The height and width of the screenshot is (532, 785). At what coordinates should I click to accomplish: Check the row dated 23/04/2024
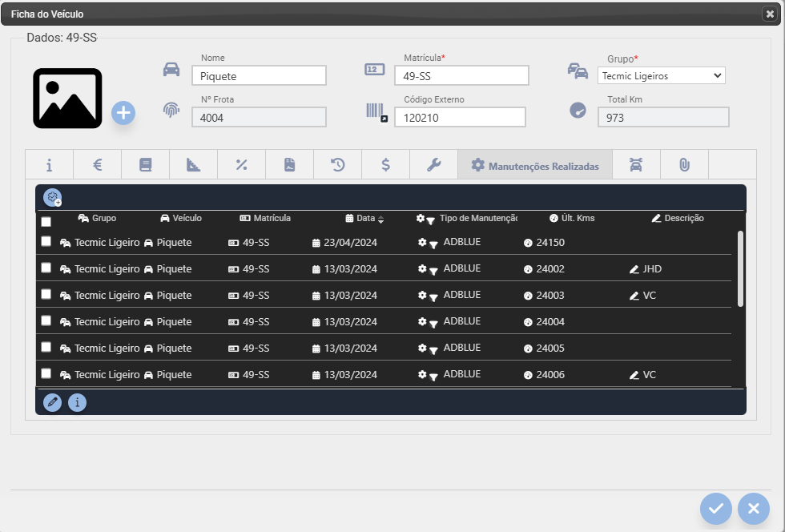tap(46, 241)
